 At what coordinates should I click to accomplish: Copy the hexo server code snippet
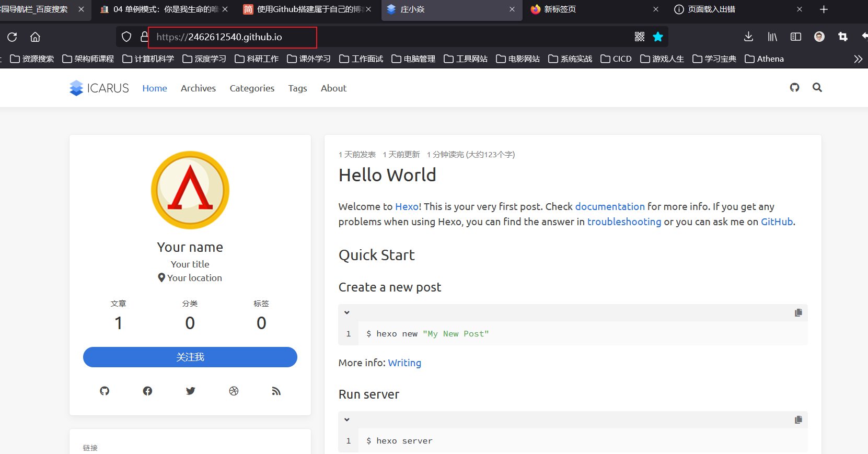798,420
